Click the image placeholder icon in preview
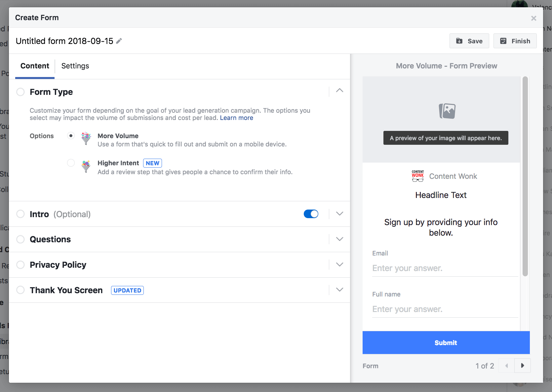 point(447,111)
